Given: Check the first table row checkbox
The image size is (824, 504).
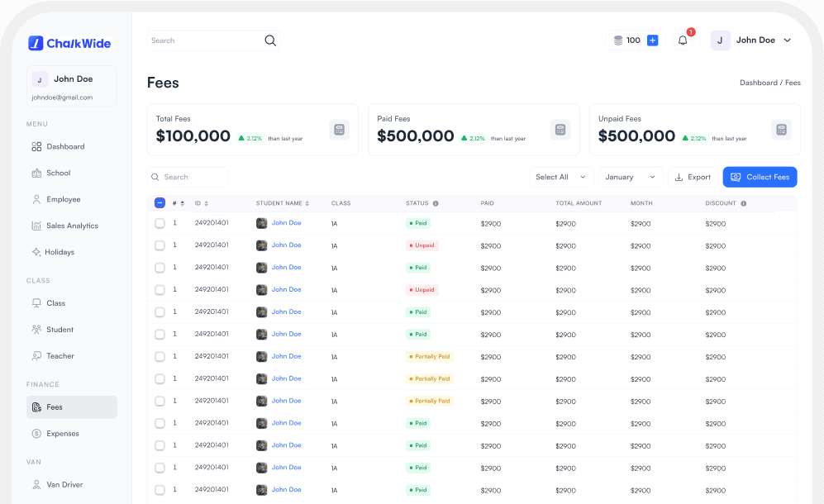Looking at the screenshot, I should click(160, 223).
